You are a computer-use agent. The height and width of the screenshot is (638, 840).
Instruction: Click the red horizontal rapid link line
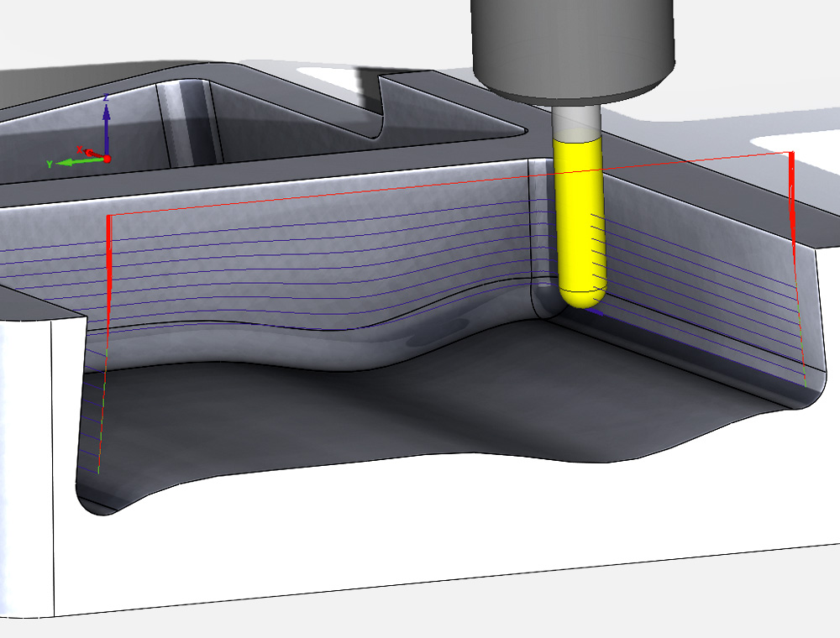450,184
